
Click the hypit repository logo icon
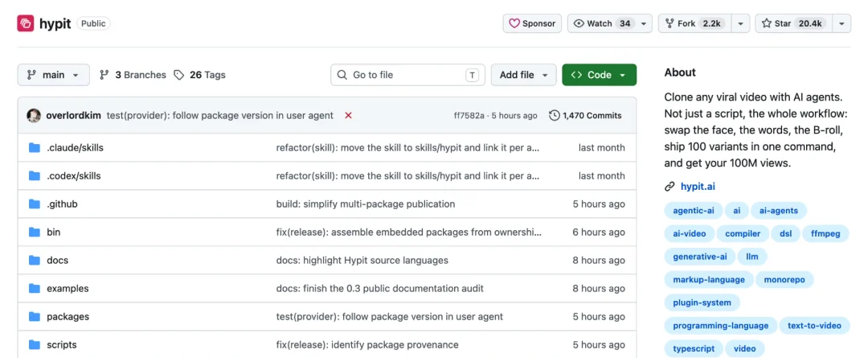(26, 24)
